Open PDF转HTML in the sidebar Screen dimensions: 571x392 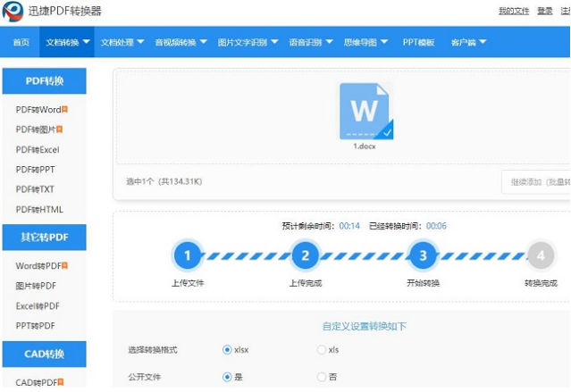pyautogui.click(x=39, y=209)
